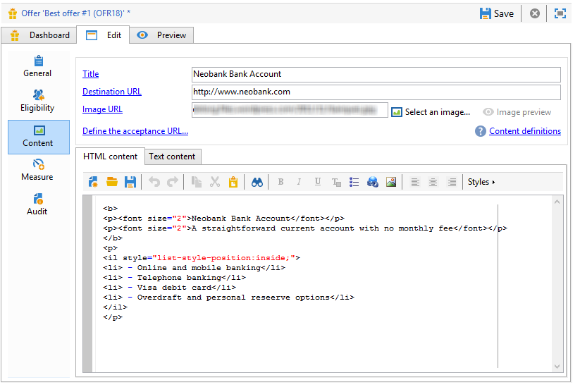Click the Image URL link
The height and width of the screenshot is (392, 580).
point(102,109)
